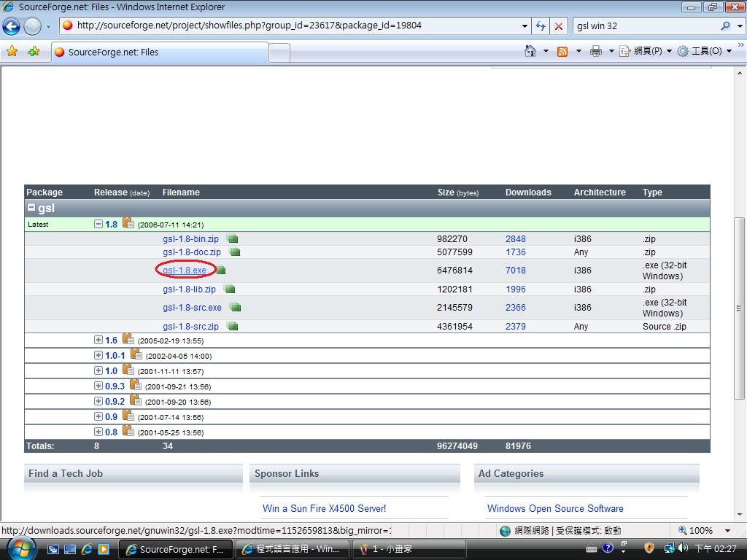This screenshot has width=747, height=560.
Task: Click the Refresh page icon
Action: [x=541, y=26]
